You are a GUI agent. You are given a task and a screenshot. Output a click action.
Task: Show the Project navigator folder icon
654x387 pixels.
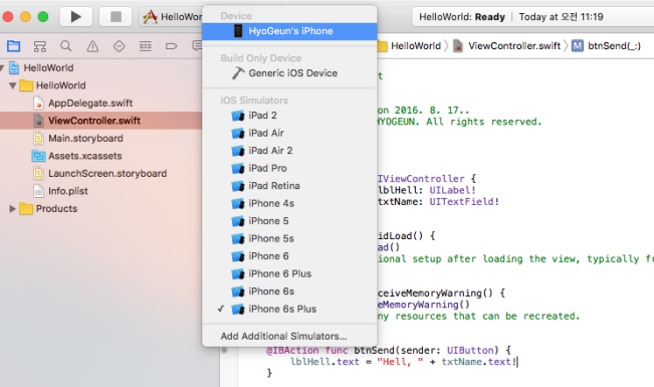point(13,46)
